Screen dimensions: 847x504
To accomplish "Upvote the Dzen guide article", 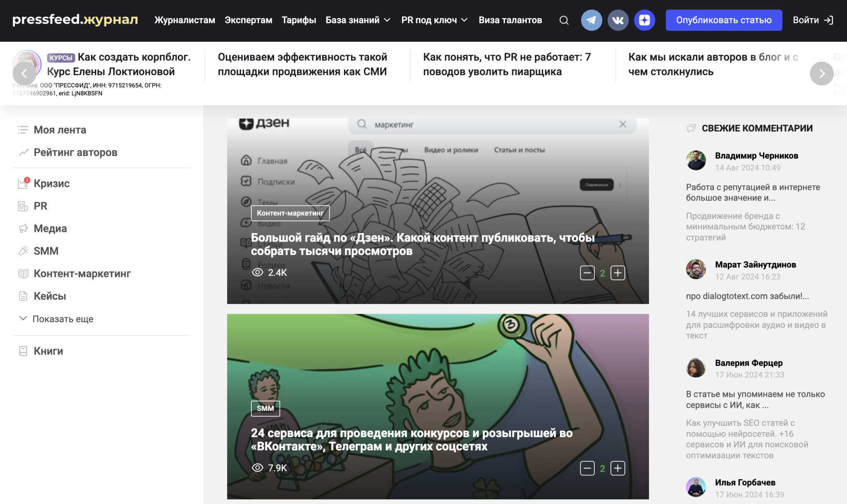I will coord(617,273).
